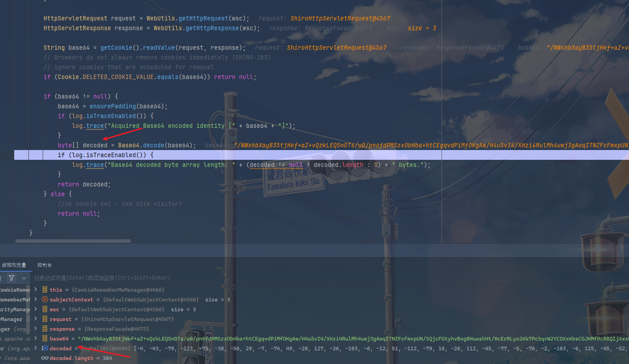
Task: Click inline hint 'wsc: size = 3'
Action: 411,28
